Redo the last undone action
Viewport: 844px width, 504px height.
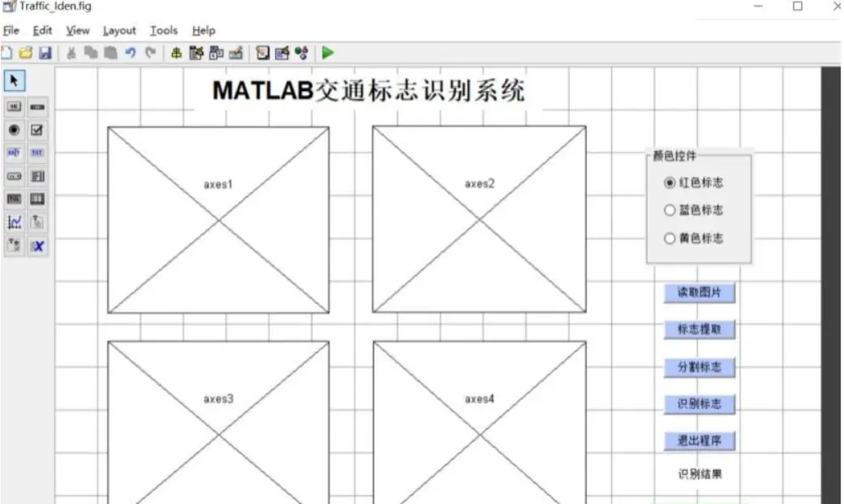[151, 53]
